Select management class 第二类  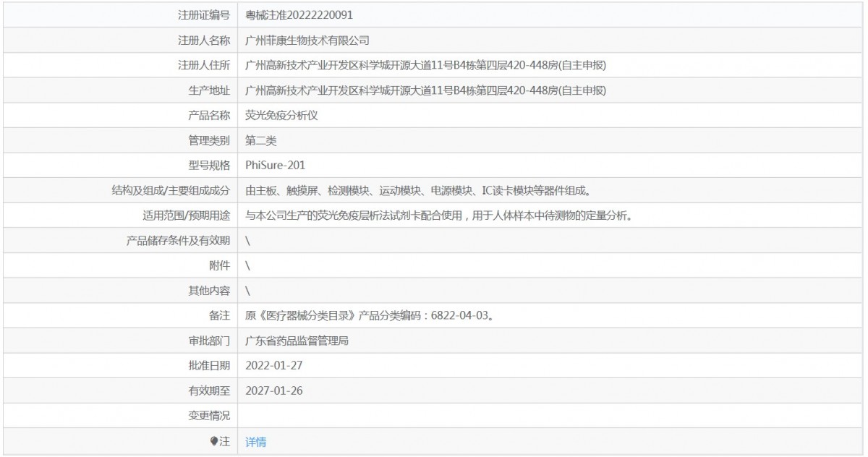261,140
